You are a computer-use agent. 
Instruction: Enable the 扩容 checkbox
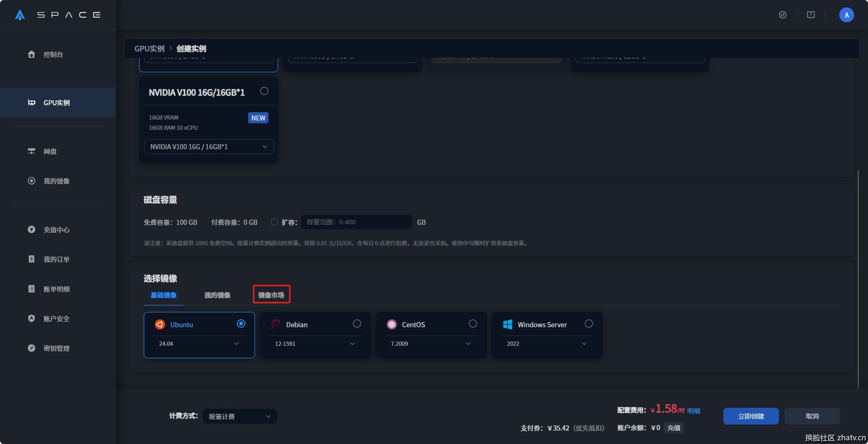coord(274,222)
